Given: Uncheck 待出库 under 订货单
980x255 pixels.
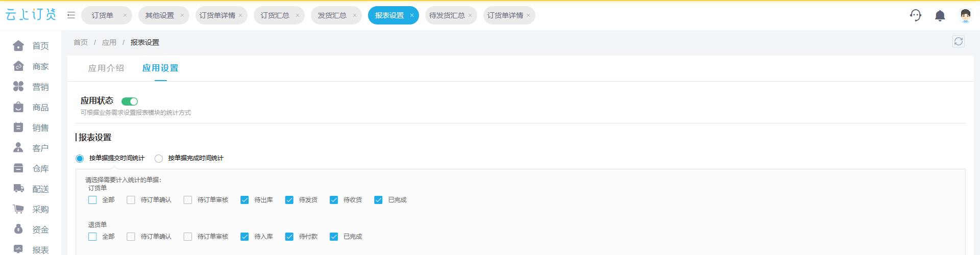Looking at the screenshot, I should point(244,200).
